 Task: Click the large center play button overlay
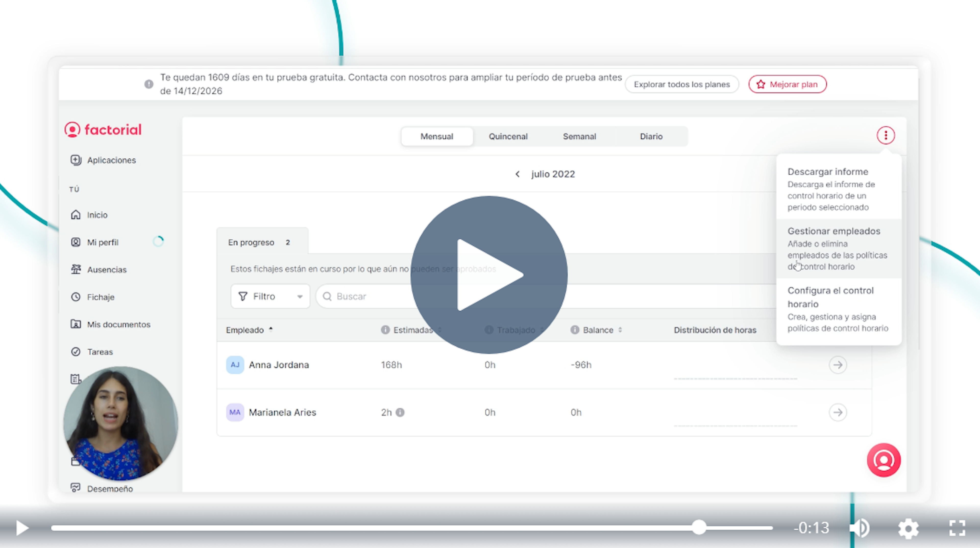[489, 274]
